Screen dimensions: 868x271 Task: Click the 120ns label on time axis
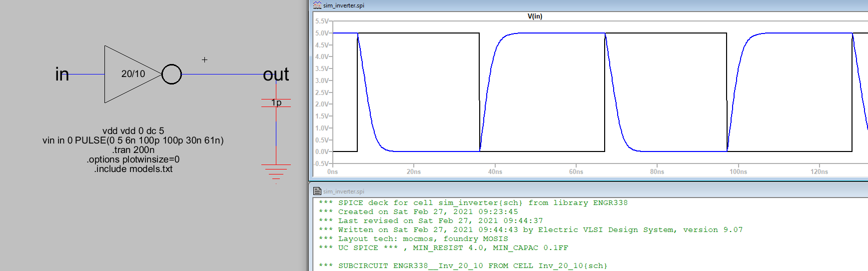tap(820, 171)
